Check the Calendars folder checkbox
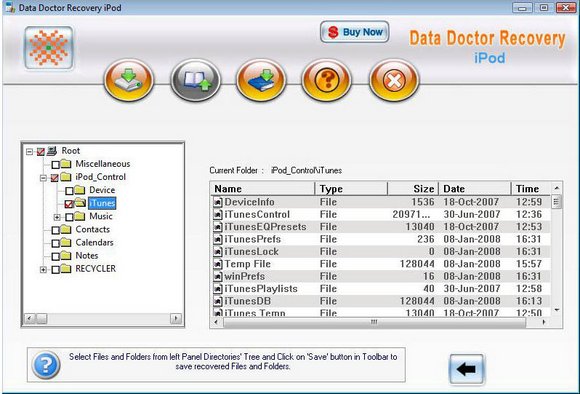 click(55, 243)
